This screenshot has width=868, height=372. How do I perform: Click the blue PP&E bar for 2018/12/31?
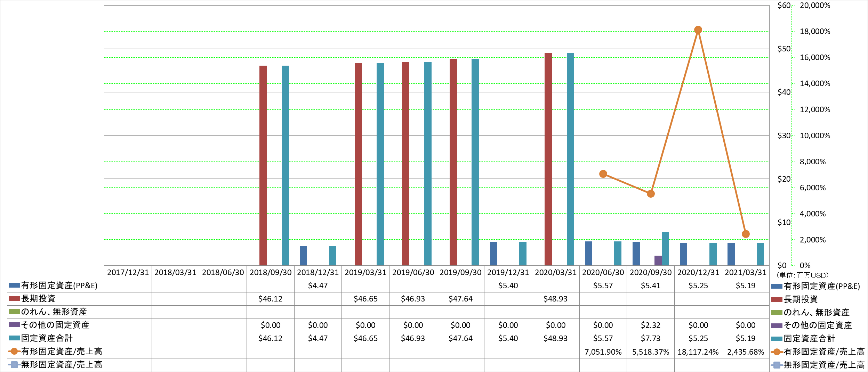303,256
